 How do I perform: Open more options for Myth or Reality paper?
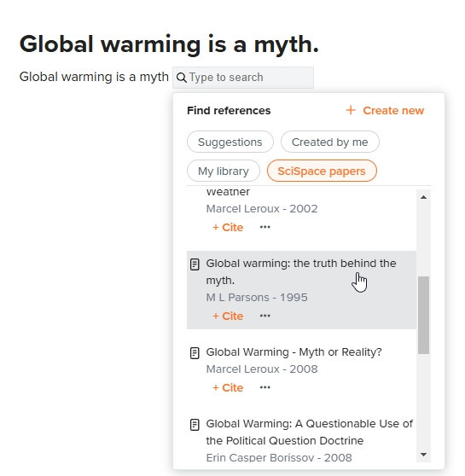click(x=264, y=387)
